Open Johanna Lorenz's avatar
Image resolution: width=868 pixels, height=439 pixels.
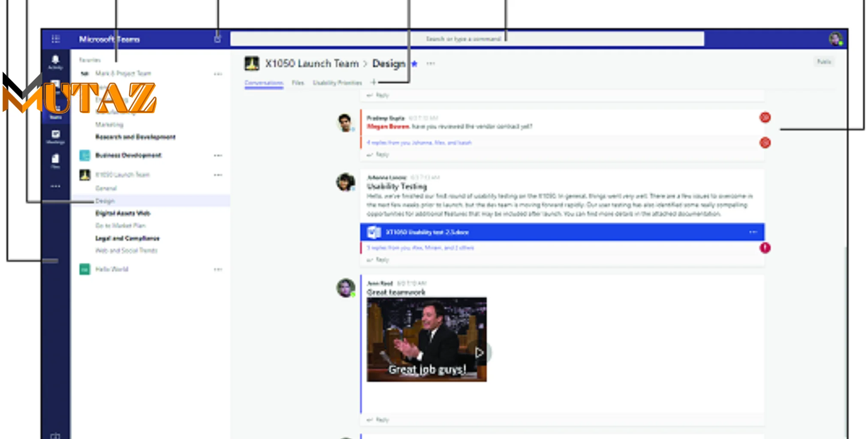[345, 182]
